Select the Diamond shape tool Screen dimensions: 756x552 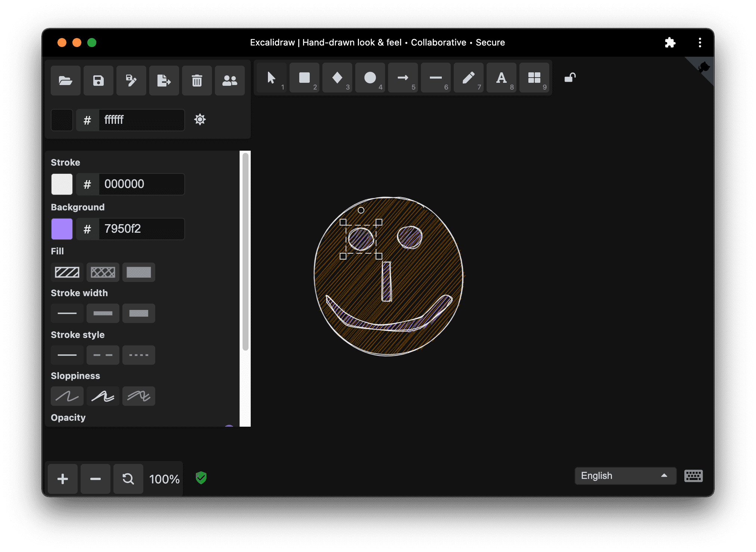coord(337,78)
